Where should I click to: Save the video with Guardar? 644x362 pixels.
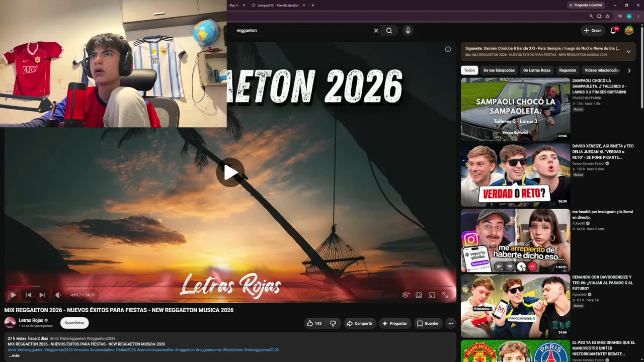click(x=428, y=323)
